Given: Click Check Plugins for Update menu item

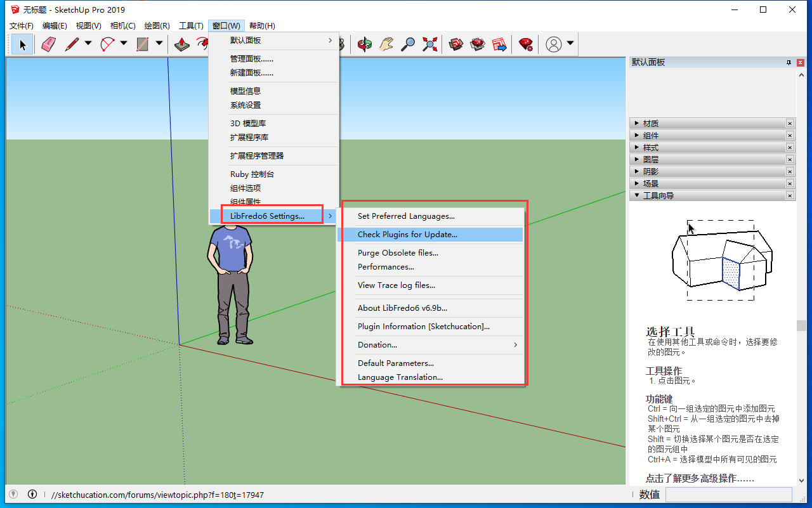Looking at the screenshot, I should coord(407,235).
